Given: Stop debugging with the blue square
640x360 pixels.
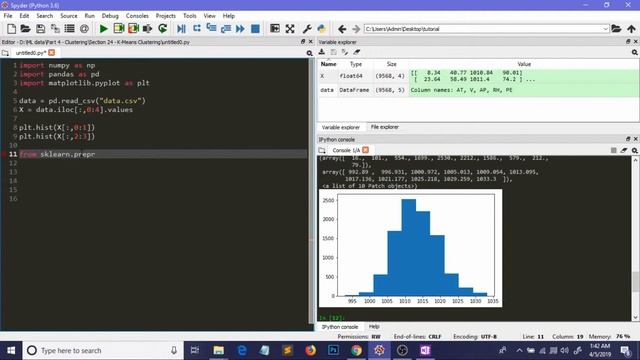Looking at the screenshot, I should point(255,29).
